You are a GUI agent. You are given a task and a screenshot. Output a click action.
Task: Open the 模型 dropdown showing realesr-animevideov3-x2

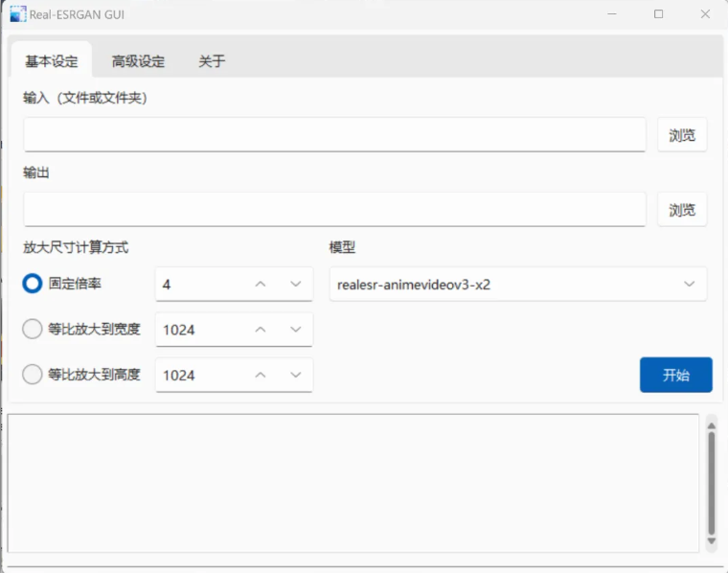tap(517, 285)
